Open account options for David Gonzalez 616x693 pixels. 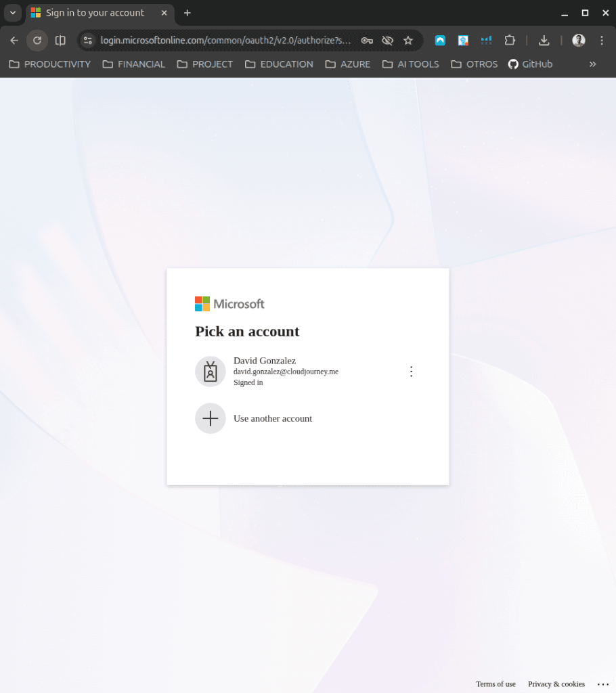coord(411,372)
